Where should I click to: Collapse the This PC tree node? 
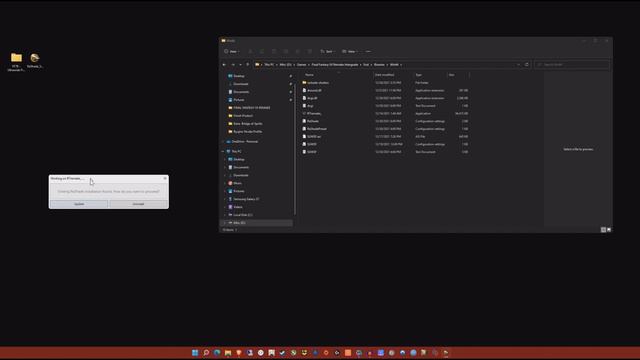(x=223, y=151)
